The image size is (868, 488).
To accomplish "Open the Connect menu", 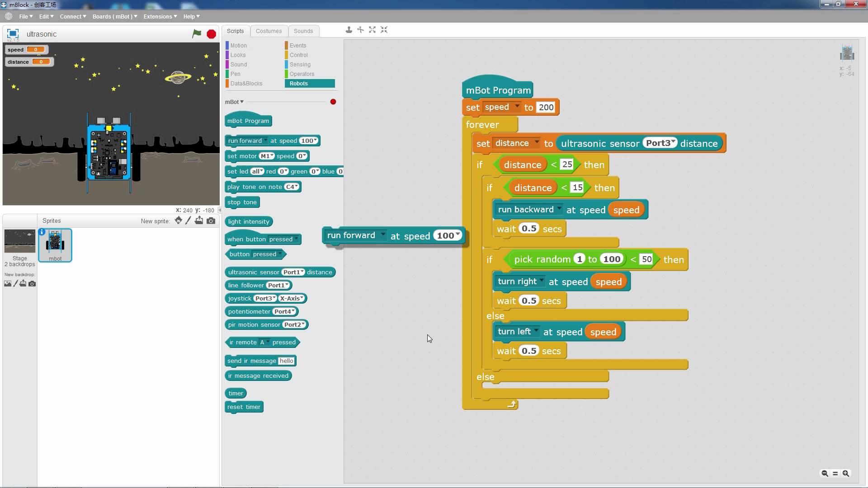I will (x=73, y=16).
